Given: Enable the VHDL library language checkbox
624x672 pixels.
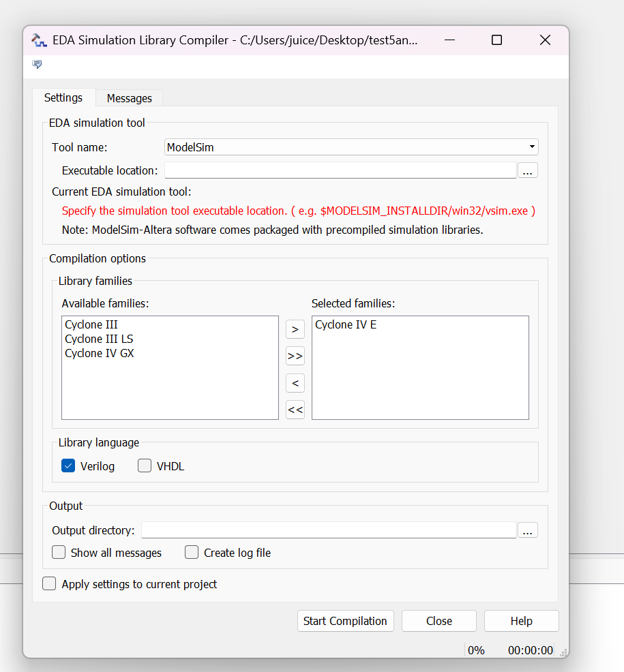Looking at the screenshot, I should pos(145,466).
